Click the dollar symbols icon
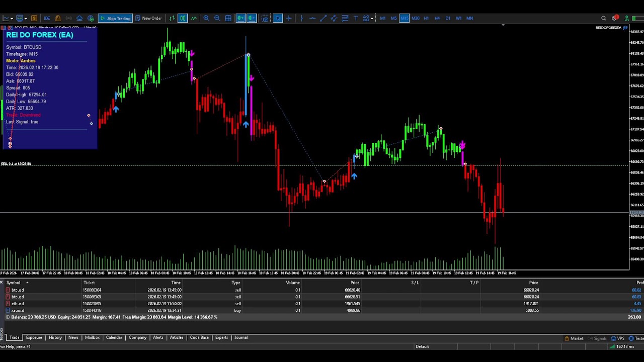Image resolution: width=644 pixels, height=362 pixels. [x=34, y=18]
